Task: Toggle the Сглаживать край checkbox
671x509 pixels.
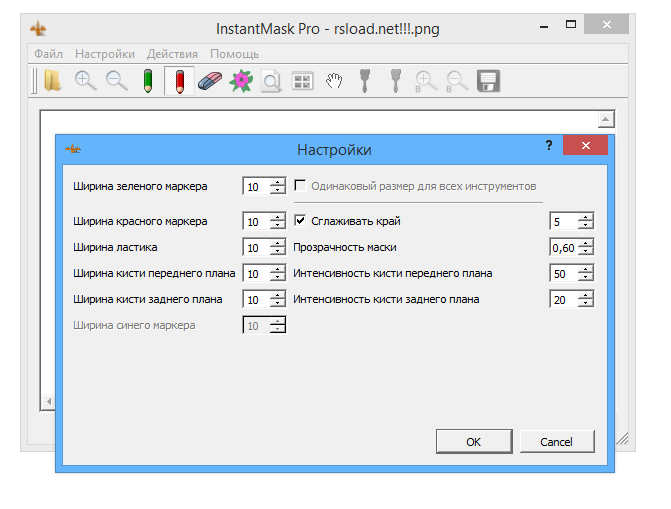Action: [300, 220]
